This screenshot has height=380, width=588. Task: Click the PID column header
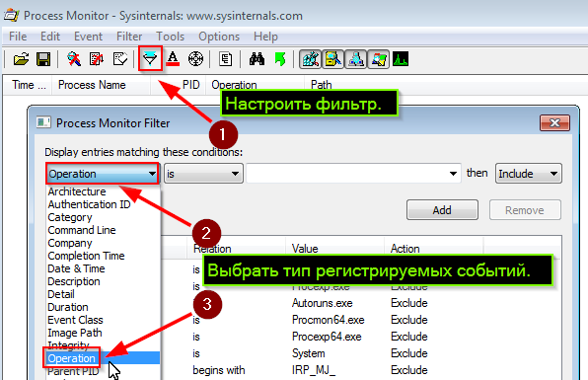(179, 85)
